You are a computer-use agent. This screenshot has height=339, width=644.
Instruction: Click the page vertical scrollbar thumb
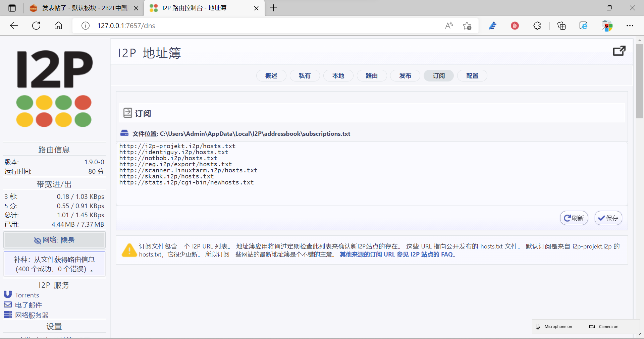[640, 81]
